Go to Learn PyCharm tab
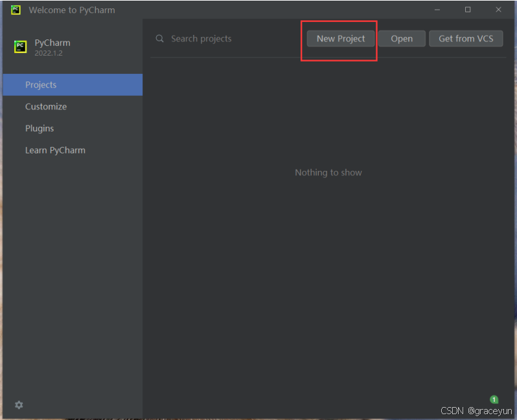This screenshot has width=517, height=420. pyautogui.click(x=73, y=150)
